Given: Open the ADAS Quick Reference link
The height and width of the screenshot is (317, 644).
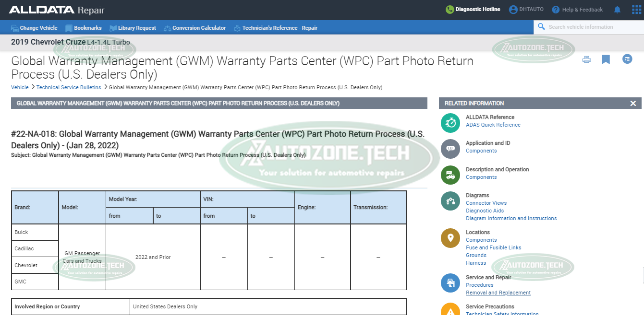Looking at the screenshot, I should [x=493, y=125].
